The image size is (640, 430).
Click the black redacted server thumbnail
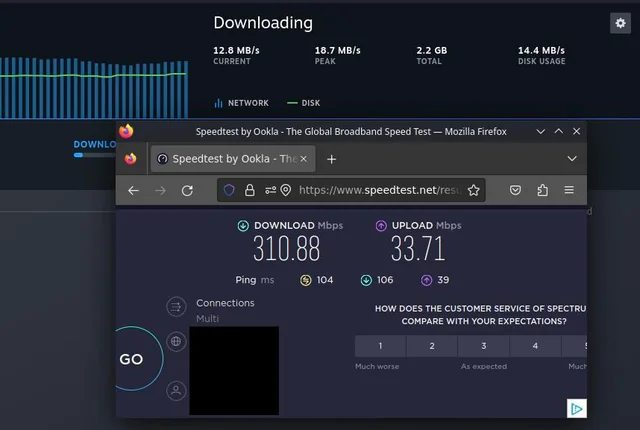[234, 370]
